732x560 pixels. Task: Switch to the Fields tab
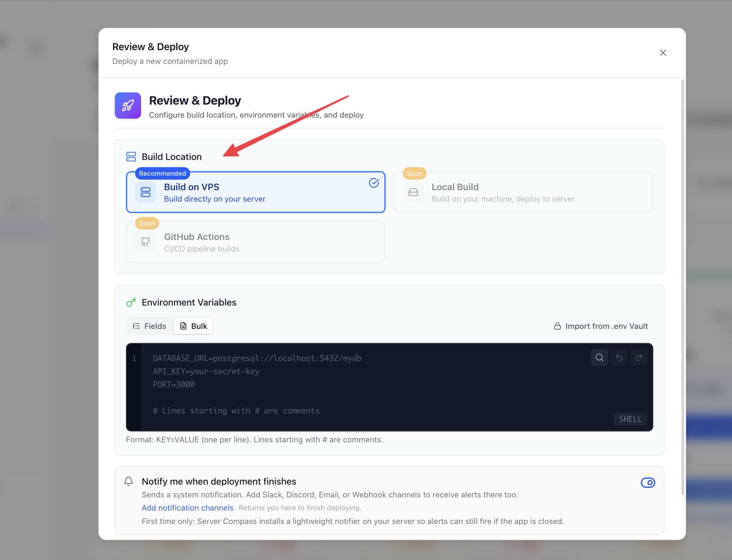(149, 326)
